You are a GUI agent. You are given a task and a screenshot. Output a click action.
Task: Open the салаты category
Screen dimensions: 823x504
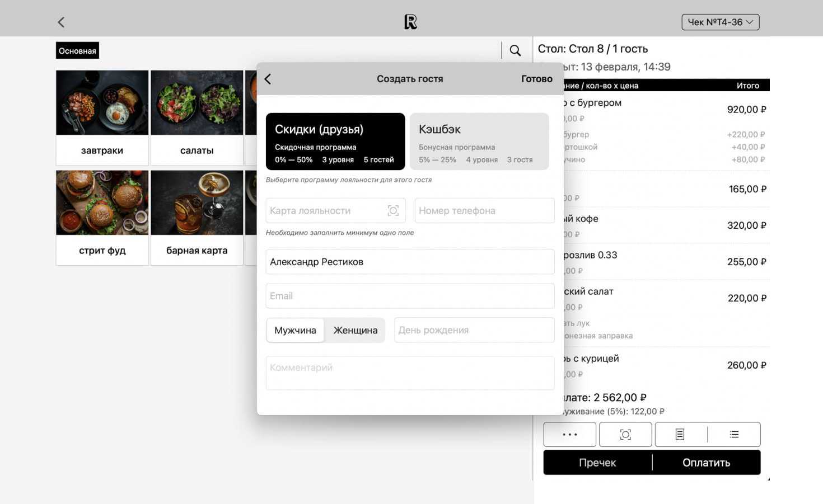197,117
